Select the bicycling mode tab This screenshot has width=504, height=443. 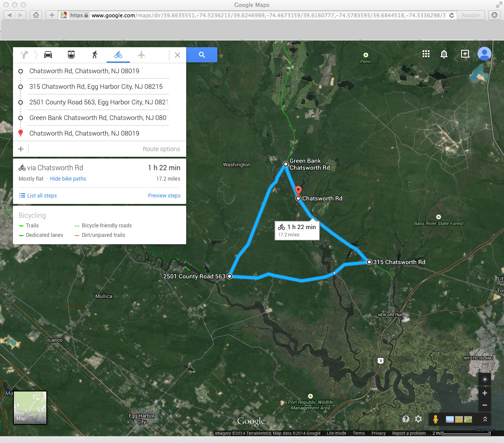118,55
